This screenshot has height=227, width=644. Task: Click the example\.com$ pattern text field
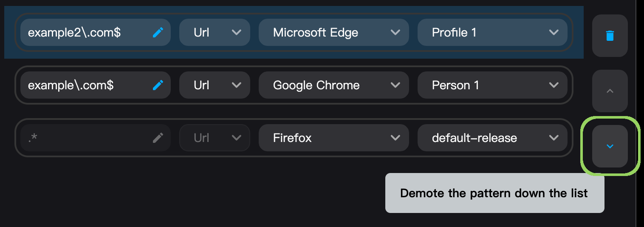pos(96,85)
